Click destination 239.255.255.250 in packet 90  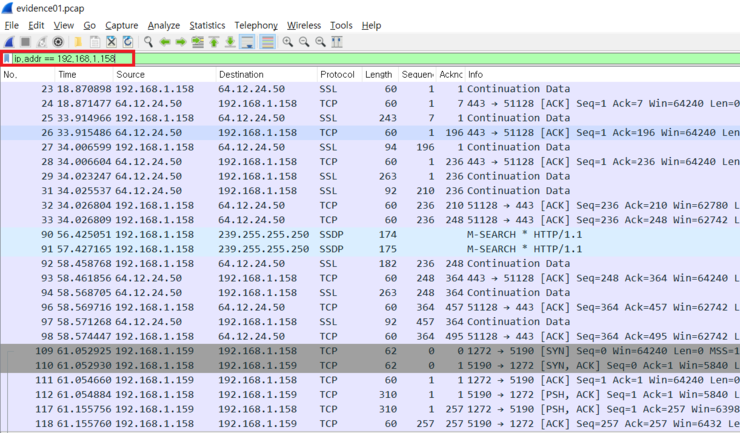click(263, 235)
